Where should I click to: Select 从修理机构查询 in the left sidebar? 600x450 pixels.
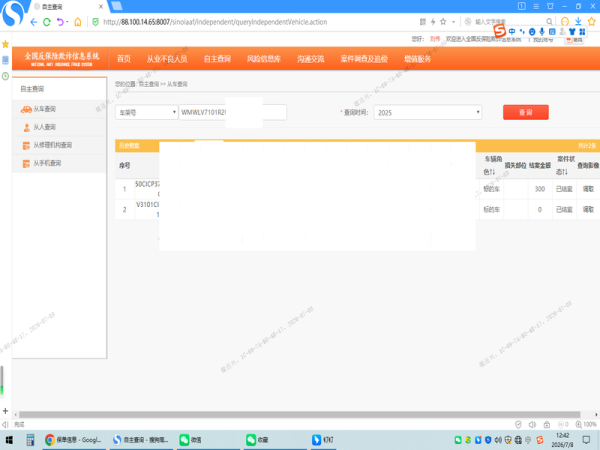[59, 145]
